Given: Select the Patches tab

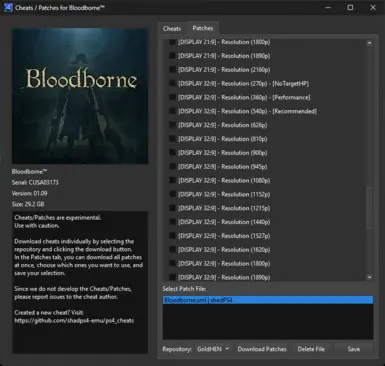Looking at the screenshot, I should click(x=203, y=28).
